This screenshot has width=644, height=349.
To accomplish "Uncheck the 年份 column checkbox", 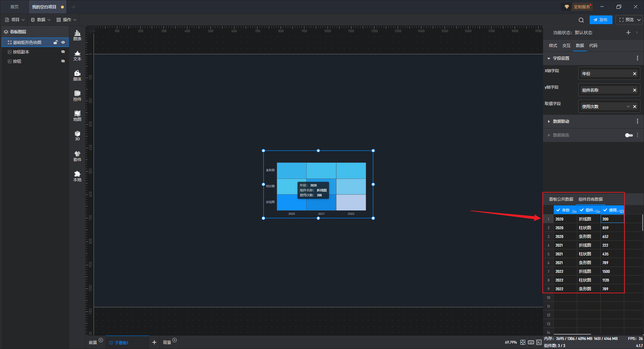I will [x=558, y=210].
